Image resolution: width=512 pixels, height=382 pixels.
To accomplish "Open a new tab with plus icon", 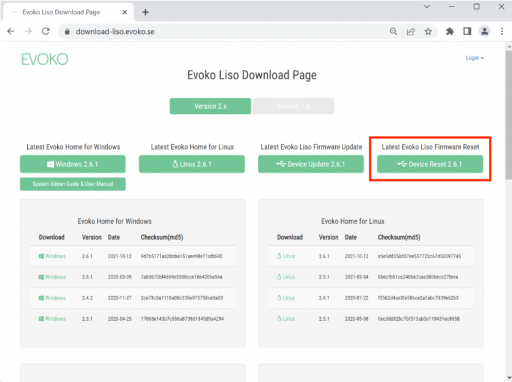I will pos(145,12).
